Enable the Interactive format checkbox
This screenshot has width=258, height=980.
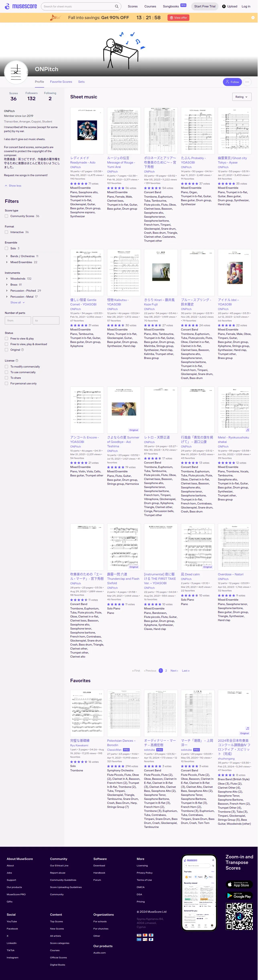click(6, 232)
